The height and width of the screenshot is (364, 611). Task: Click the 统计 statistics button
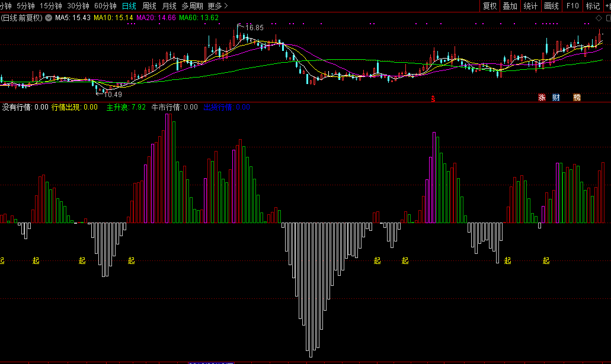[530, 6]
